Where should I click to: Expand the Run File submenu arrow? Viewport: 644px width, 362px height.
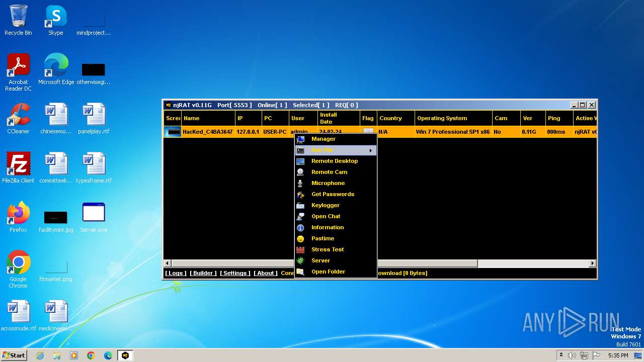pos(371,150)
